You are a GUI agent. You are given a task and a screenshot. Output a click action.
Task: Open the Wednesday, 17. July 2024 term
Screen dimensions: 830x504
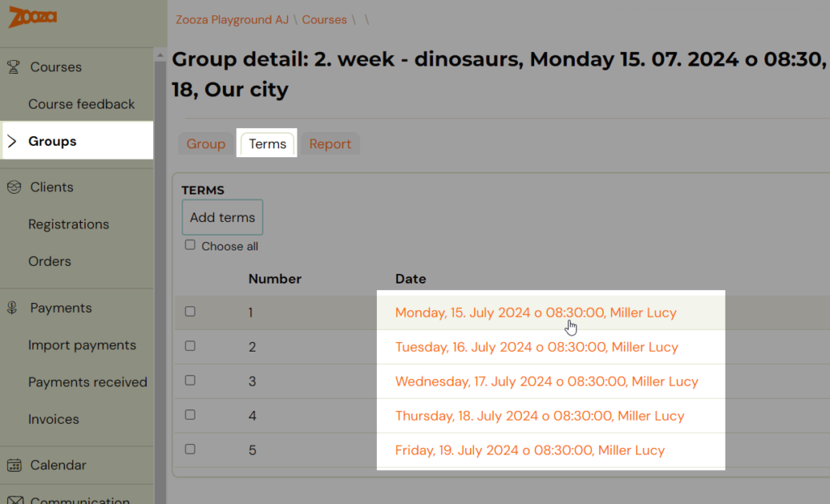tap(547, 381)
